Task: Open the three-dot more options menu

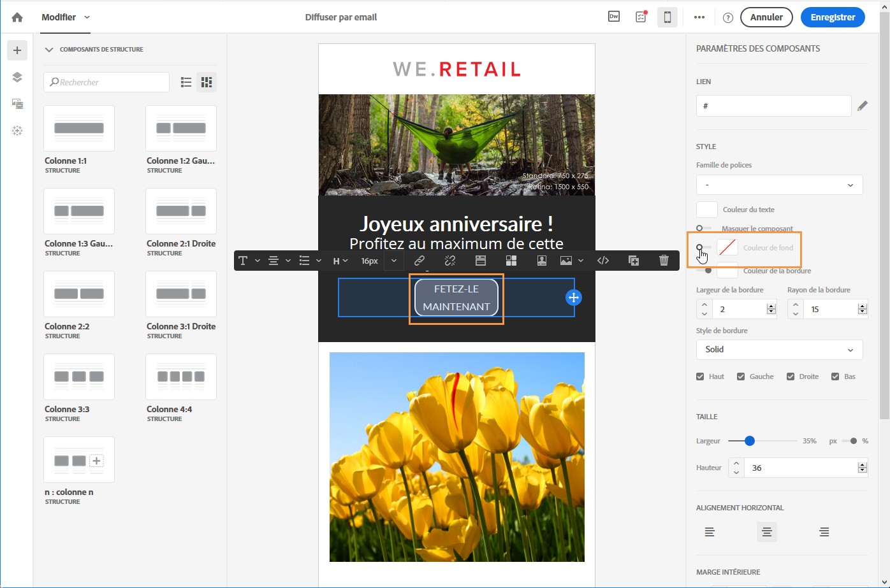Action: pos(699,17)
